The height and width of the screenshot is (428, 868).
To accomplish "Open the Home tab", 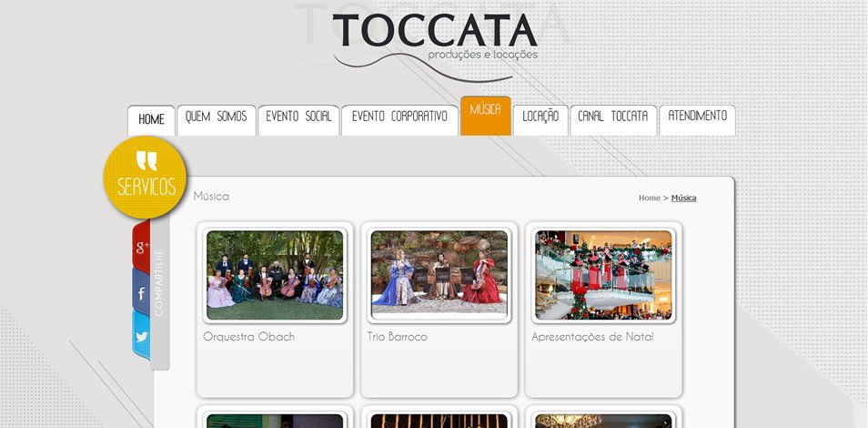I will pos(151,120).
